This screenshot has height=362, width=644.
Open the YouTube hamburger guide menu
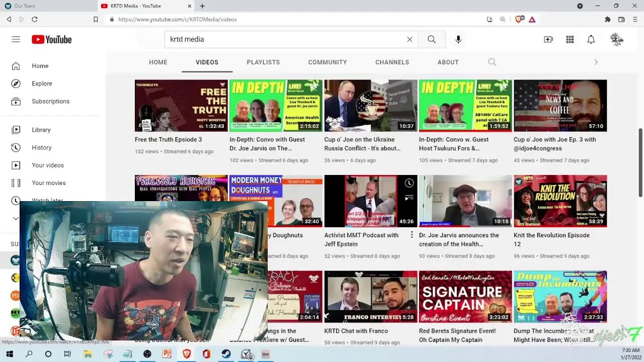[16, 39]
